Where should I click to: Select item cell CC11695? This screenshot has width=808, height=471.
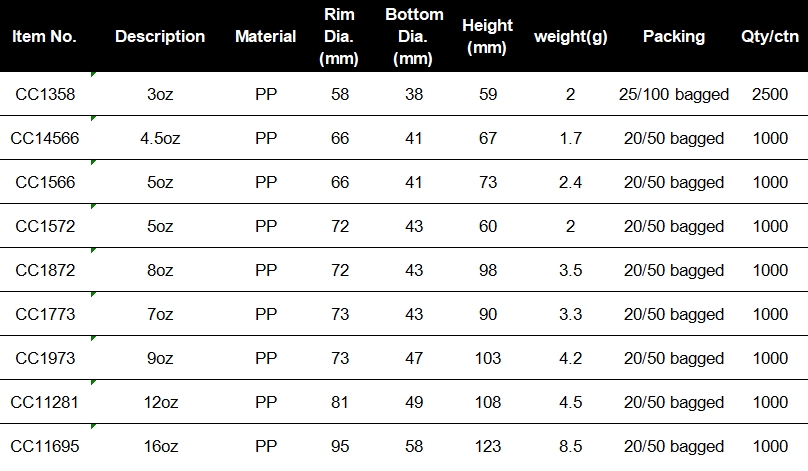tap(45, 446)
